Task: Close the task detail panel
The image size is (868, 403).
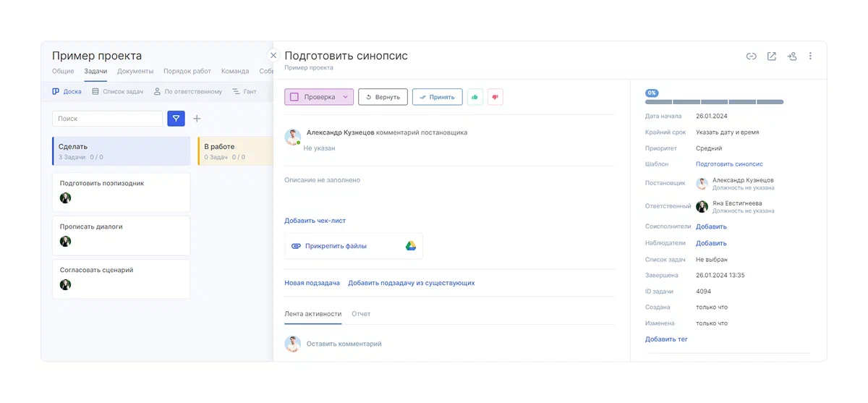Action: [x=273, y=56]
